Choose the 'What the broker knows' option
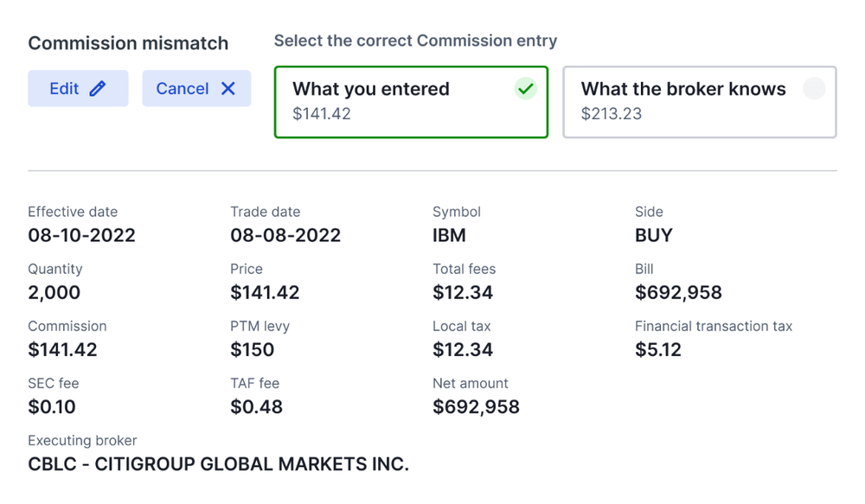The height and width of the screenshot is (504, 865). point(700,102)
